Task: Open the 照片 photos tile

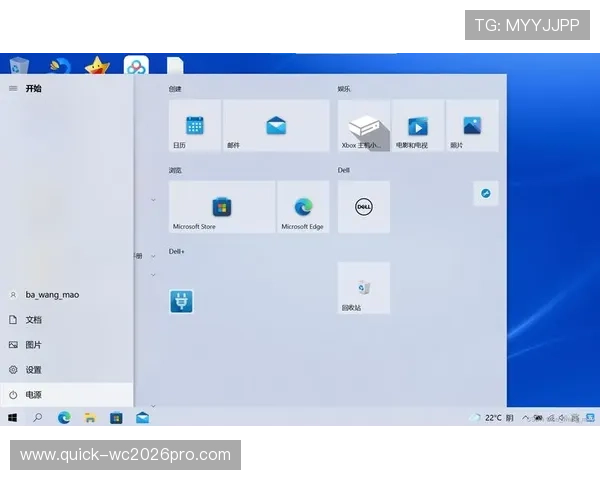Action: [x=472, y=126]
